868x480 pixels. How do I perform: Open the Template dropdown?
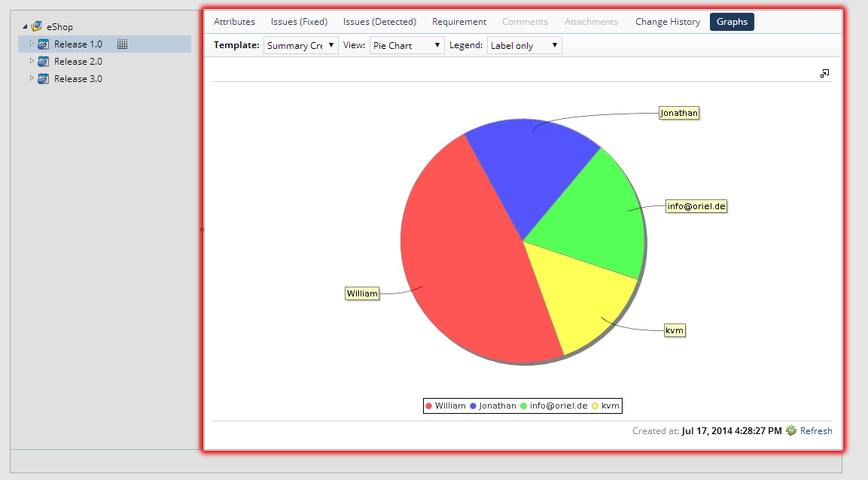[300, 45]
